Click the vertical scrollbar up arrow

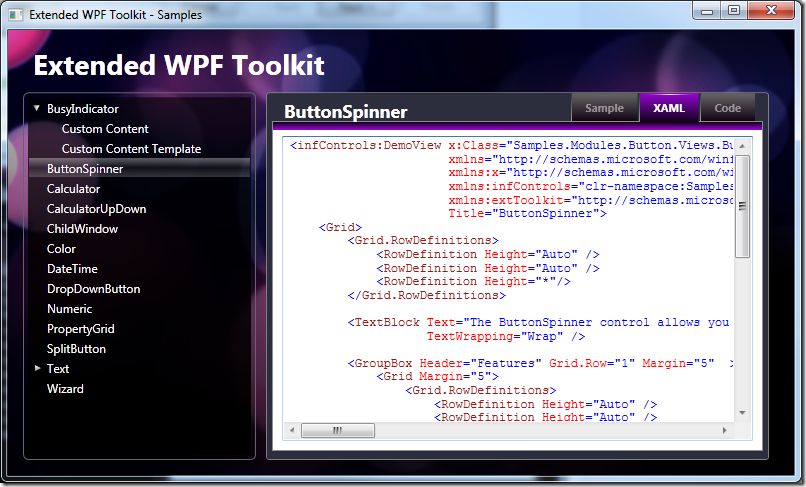(x=742, y=147)
